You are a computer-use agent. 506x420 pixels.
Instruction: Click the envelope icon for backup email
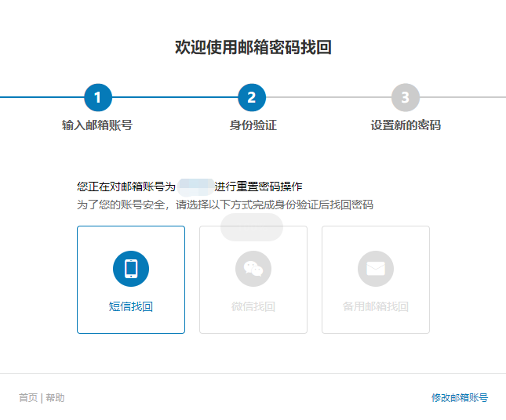[x=376, y=269]
